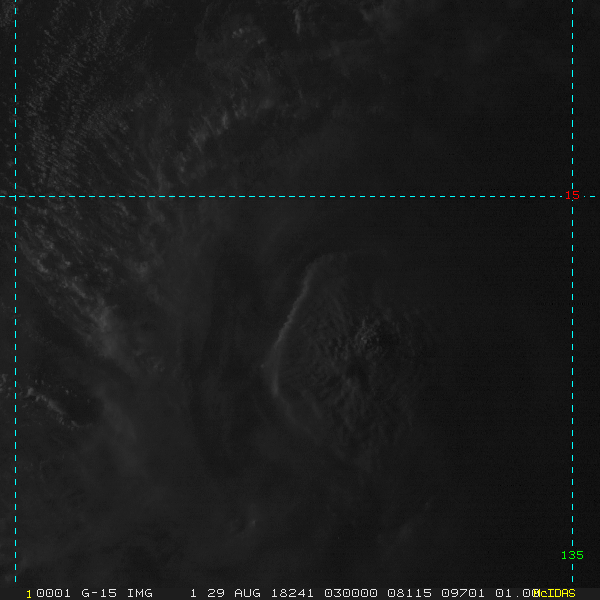Select the G-15 satellite identifier text

click(99, 593)
